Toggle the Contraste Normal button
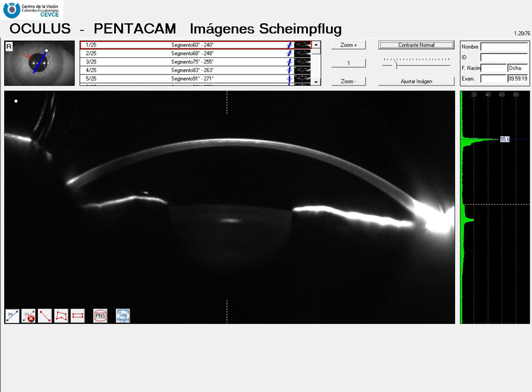This screenshot has height=392, width=532. tap(416, 45)
